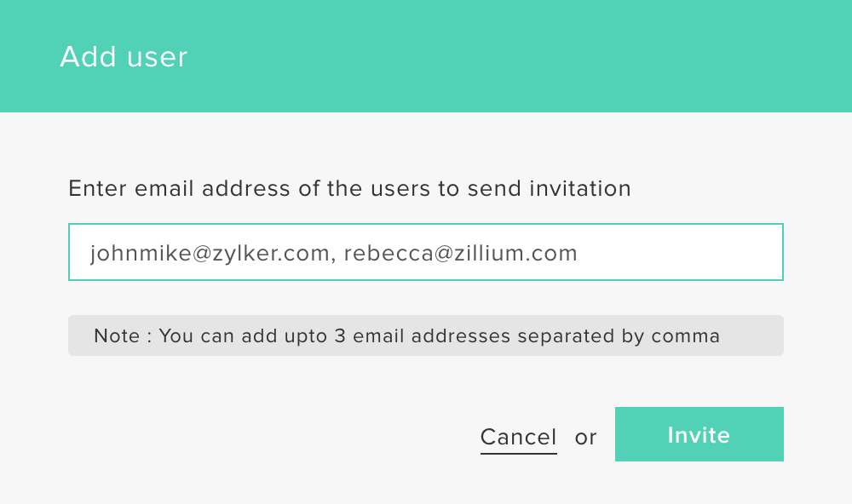Viewport: 852px width, 504px height.
Task: Focus the email addresses input field
Action: pyautogui.click(x=425, y=252)
